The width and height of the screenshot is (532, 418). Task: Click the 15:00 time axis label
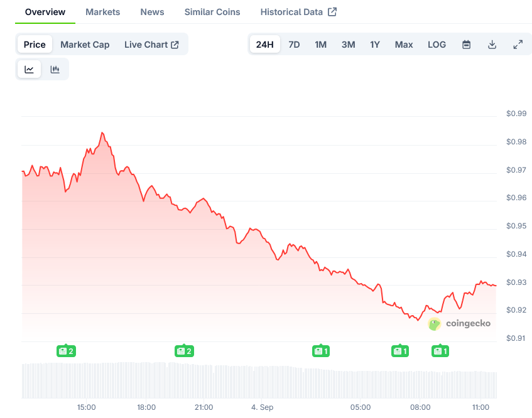click(87, 407)
